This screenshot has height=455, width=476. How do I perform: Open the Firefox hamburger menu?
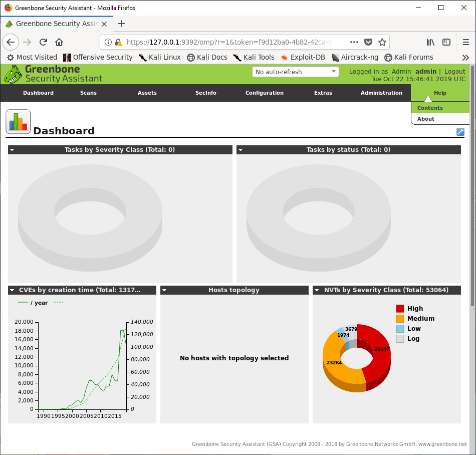click(466, 42)
